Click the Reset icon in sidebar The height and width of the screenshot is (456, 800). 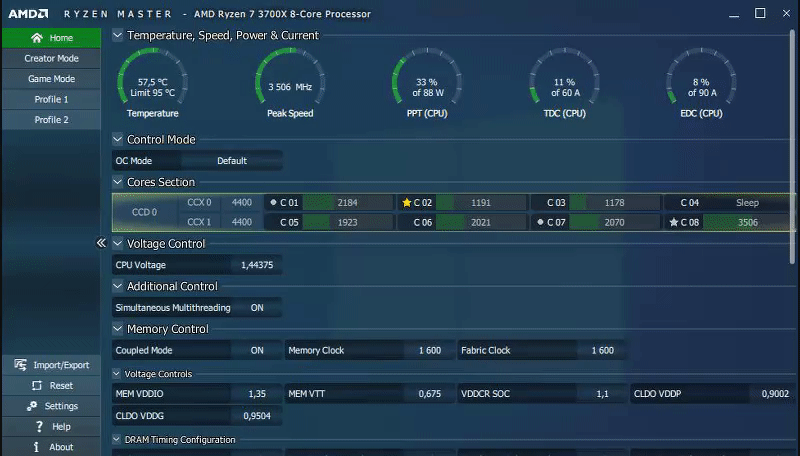[37, 386]
